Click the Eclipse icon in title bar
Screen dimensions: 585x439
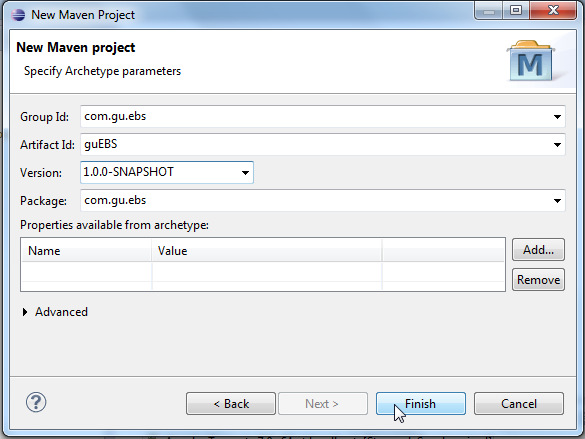click(18, 15)
